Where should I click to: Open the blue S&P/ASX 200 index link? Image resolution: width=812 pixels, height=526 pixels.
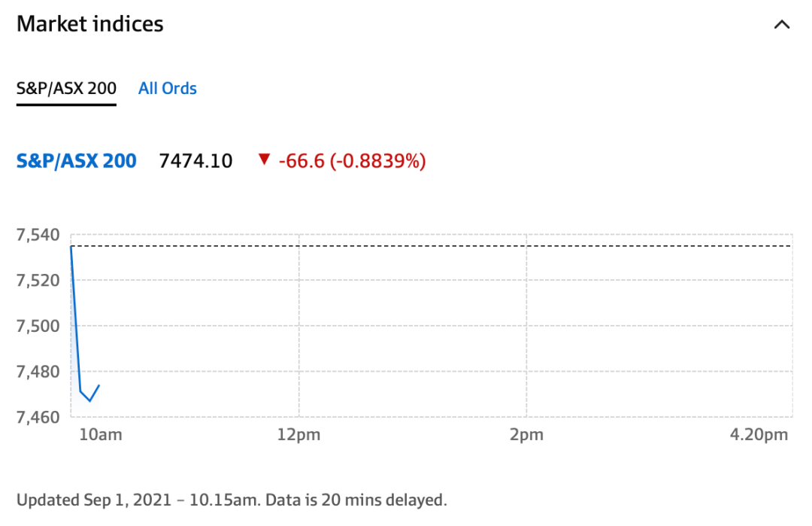pyautogui.click(x=76, y=160)
